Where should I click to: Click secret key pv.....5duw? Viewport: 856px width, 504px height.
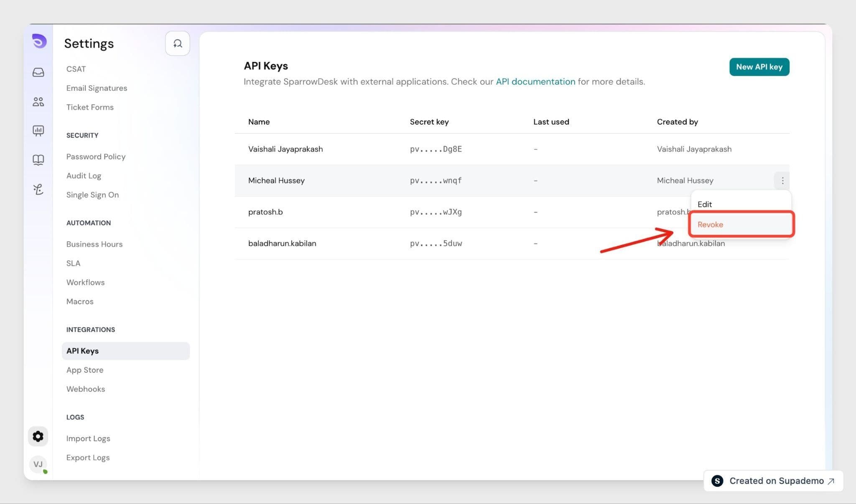point(436,243)
